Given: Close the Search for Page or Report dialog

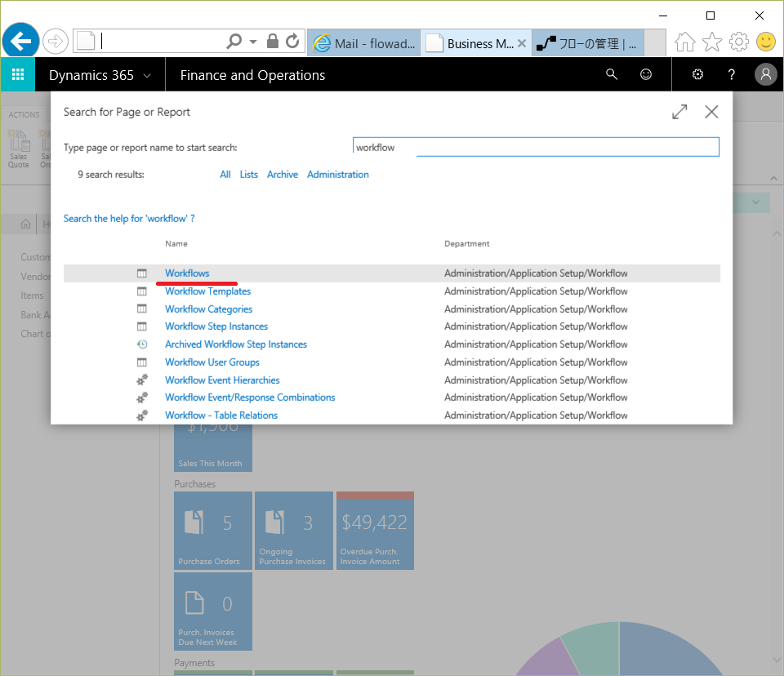Looking at the screenshot, I should 711,112.
